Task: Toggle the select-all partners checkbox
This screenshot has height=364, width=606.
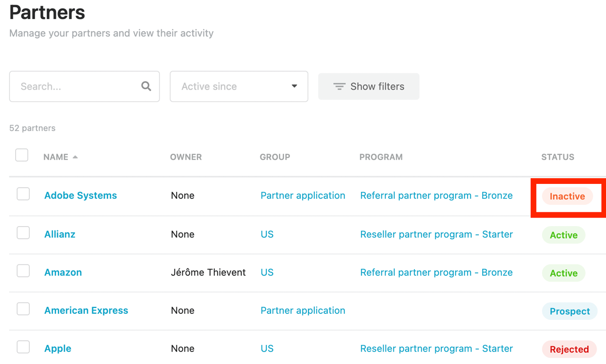Action: click(x=22, y=155)
